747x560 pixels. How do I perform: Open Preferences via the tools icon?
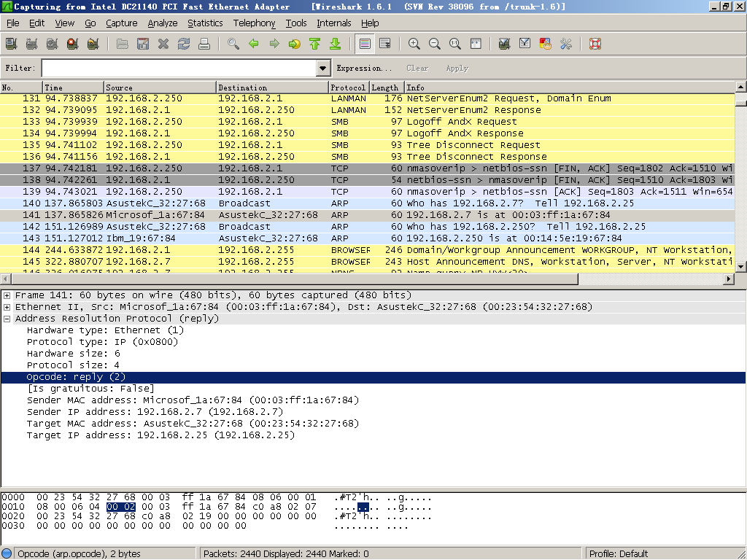coord(565,44)
